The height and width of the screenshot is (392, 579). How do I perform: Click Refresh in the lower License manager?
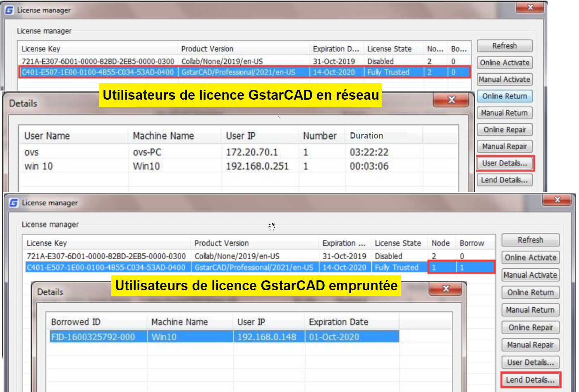531,240
